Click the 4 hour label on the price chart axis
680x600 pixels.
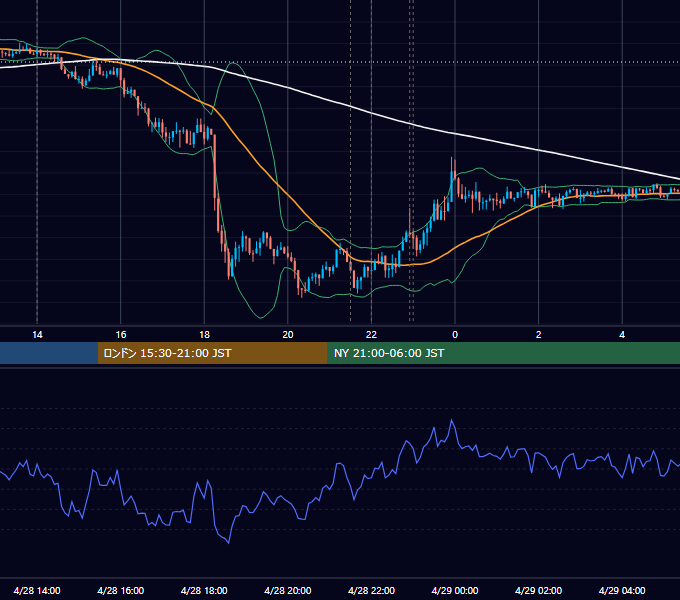pos(622,335)
